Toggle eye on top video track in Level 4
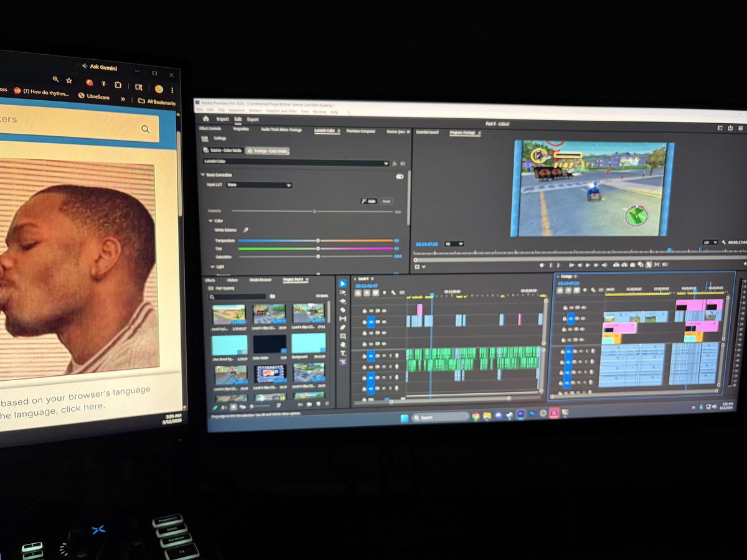Screen dimensions: 747x560 [x=384, y=310]
